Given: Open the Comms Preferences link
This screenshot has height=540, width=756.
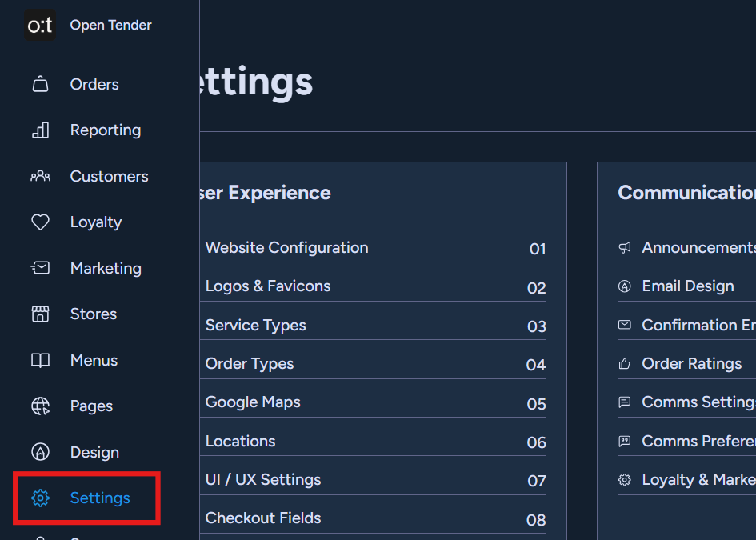Looking at the screenshot, I should 698,441.
